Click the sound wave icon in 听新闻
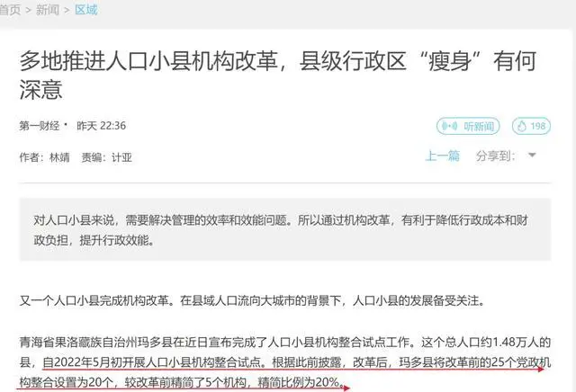The image size is (576, 392). pyautogui.click(x=450, y=126)
